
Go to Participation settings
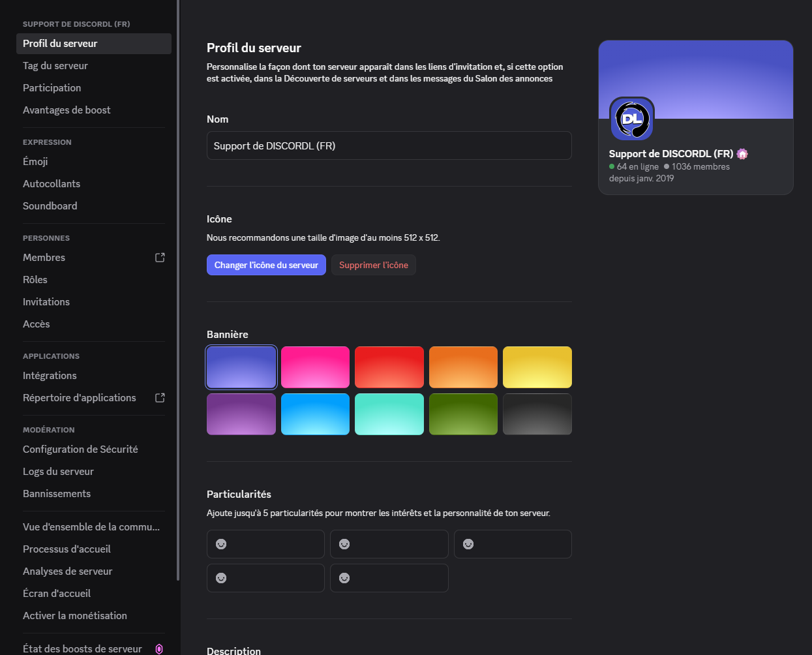click(94, 88)
